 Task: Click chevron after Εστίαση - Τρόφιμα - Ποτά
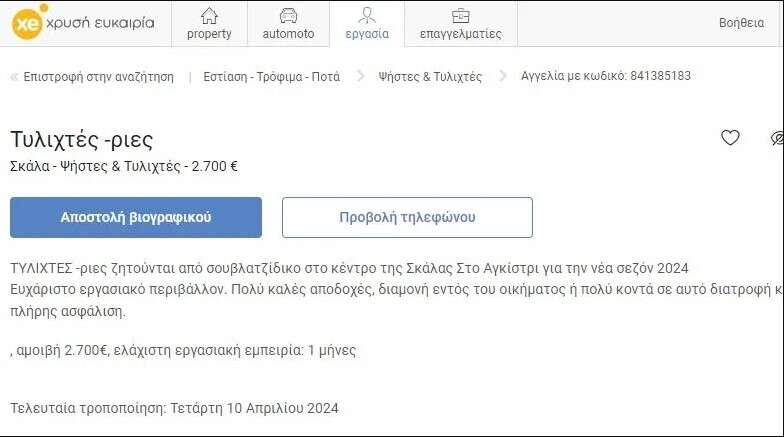click(x=361, y=77)
